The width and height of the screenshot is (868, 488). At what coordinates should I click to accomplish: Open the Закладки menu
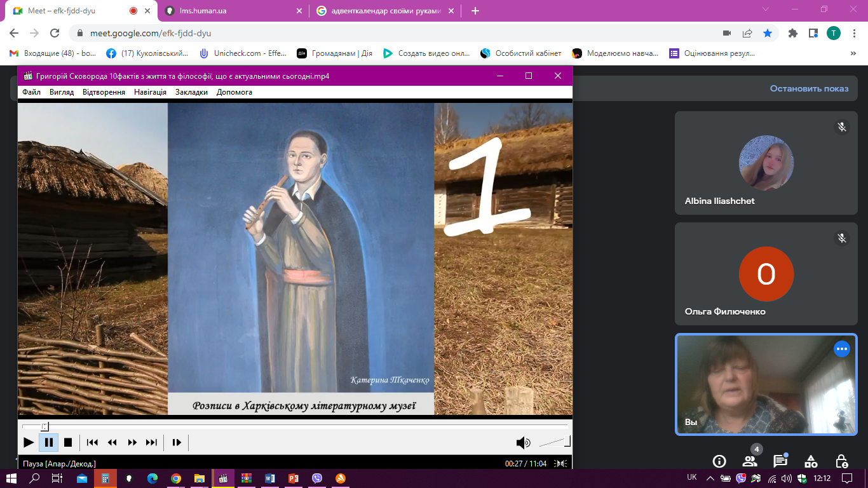click(191, 92)
